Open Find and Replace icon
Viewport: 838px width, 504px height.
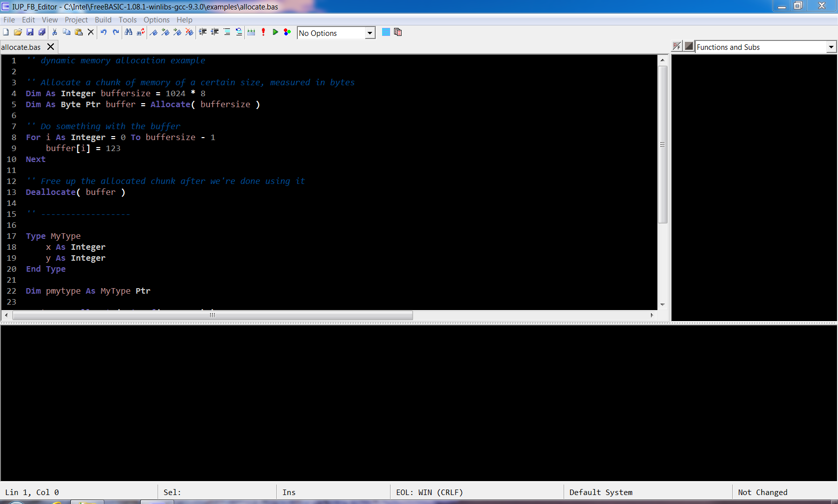point(141,32)
